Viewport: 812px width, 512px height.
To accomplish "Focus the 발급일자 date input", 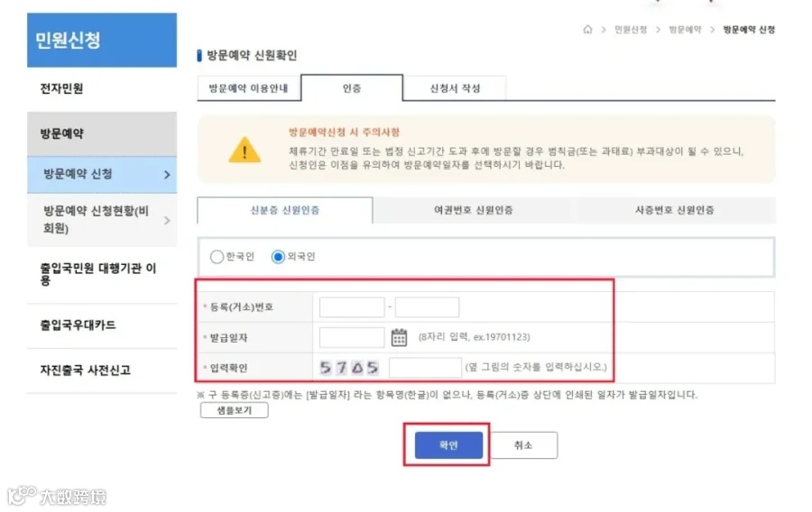I will 352,337.
